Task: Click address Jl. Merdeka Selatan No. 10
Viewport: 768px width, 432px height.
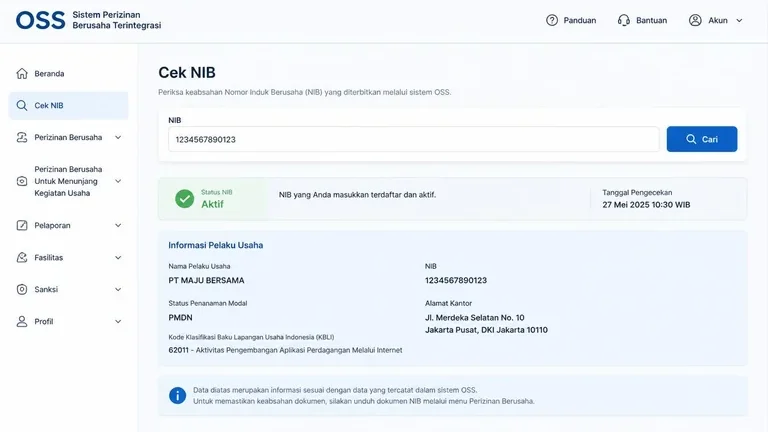Action: point(475,317)
